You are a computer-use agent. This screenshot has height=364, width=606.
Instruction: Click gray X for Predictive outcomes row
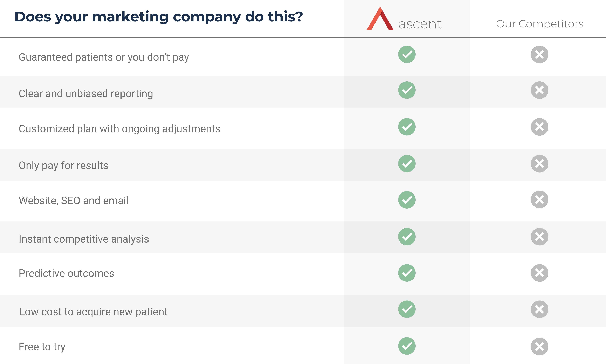click(539, 273)
